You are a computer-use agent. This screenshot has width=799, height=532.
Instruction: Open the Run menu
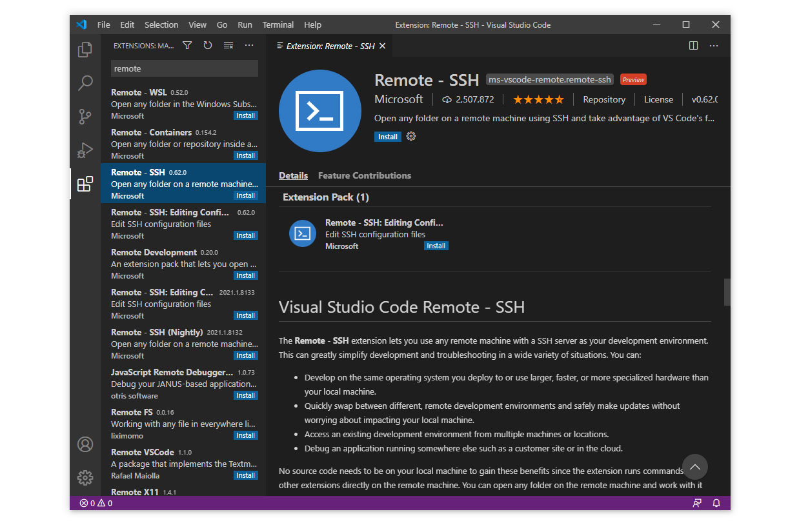tap(245, 25)
